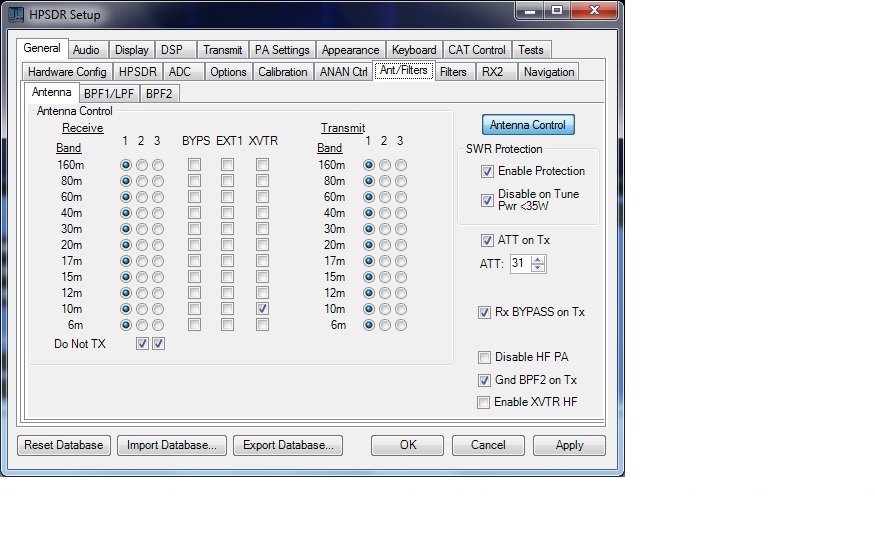This screenshot has height=540, width=875.
Task: Open the Hardware Config sub-tab
Action: 67,72
